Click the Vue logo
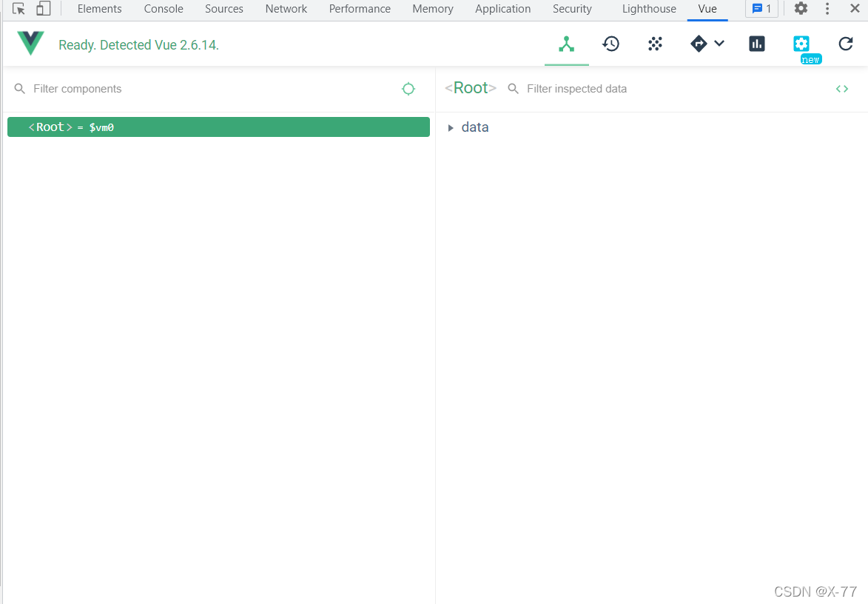 point(30,43)
